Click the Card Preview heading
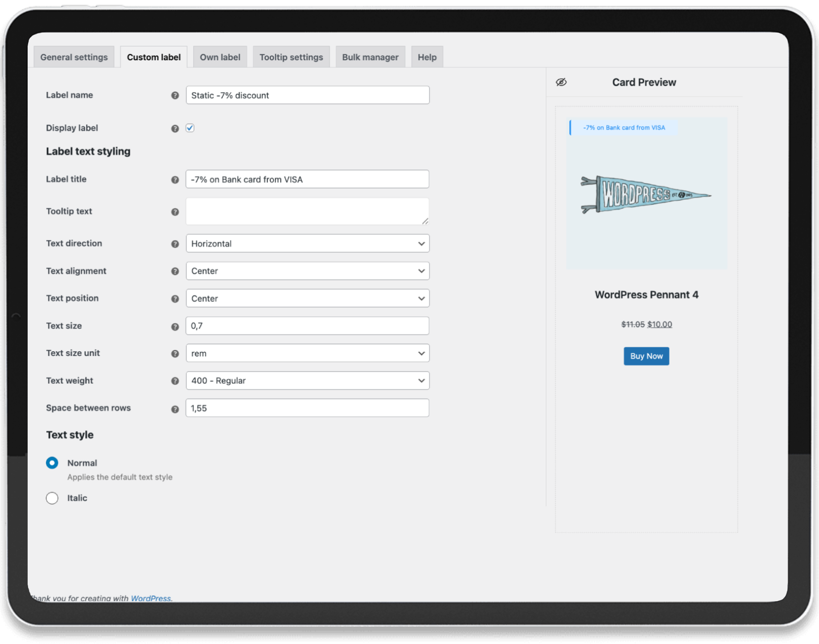Image resolution: width=819 pixels, height=644 pixels. 644,82
